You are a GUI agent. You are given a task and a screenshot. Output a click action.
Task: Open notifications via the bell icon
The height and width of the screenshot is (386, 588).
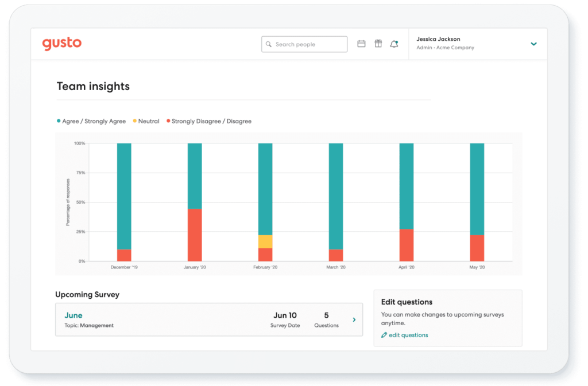[x=394, y=43]
